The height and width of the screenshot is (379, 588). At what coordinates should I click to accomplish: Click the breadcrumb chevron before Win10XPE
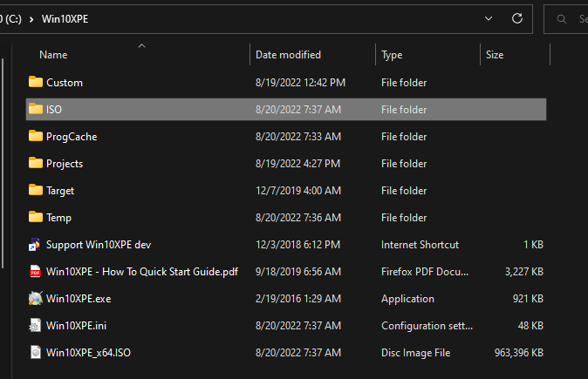[30, 17]
